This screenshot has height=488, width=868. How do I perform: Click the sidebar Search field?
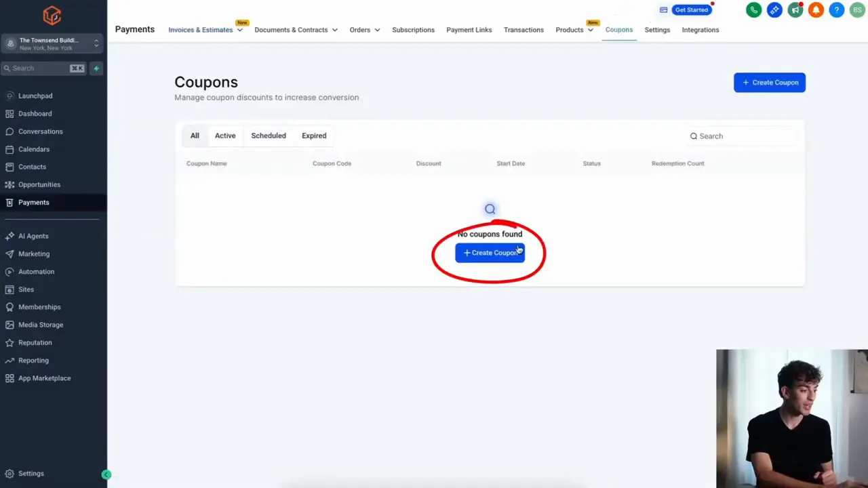pos(43,68)
